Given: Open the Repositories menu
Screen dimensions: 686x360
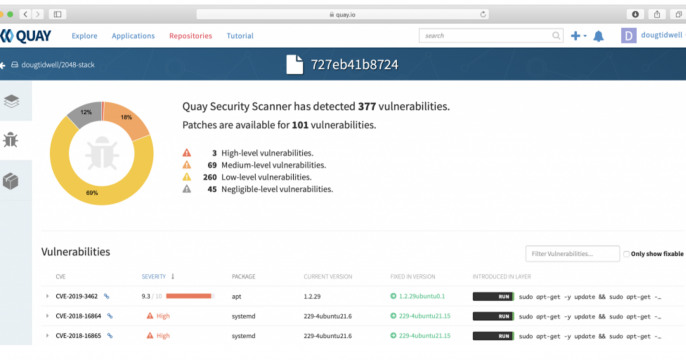Looking at the screenshot, I should (x=190, y=36).
